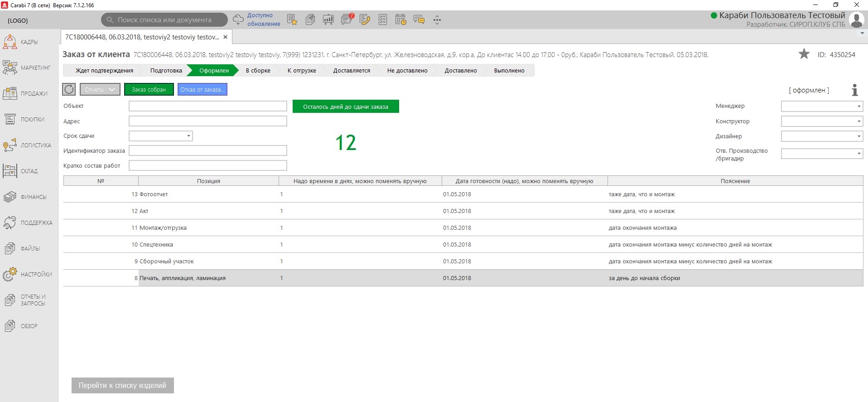Open the chat messages icon with badge 7
Screen dimensions: 868x402
[x=347, y=19]
